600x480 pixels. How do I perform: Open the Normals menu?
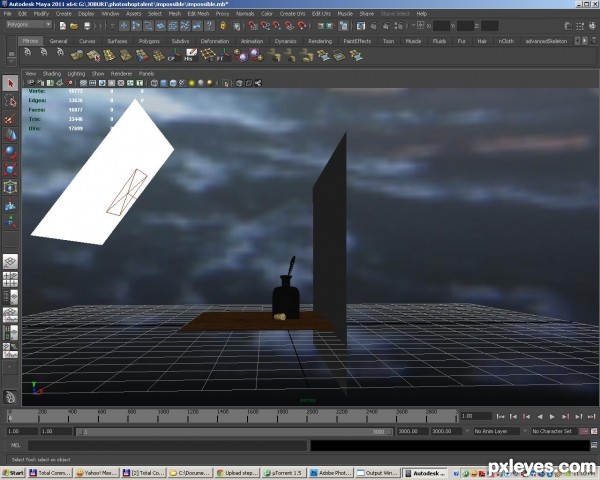coord(245,14)
